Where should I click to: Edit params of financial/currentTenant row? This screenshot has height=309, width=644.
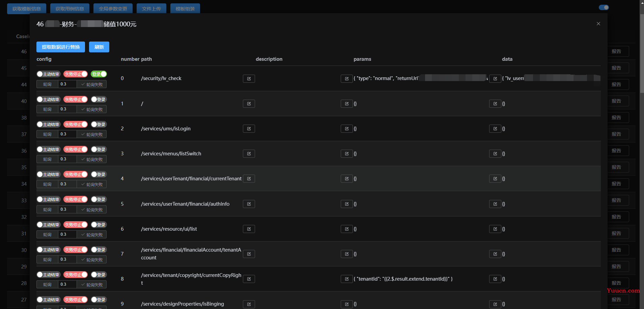coord(346,179)
